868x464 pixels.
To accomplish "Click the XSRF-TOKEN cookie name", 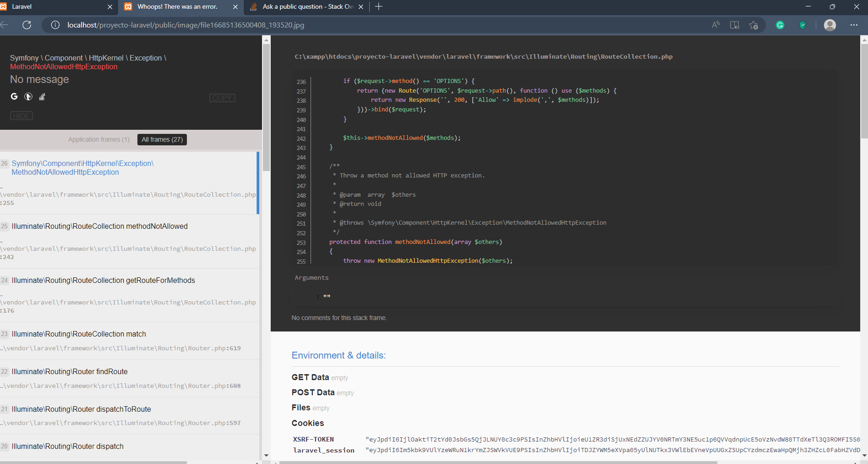I will pyautogui.click(x=313, y=439).
